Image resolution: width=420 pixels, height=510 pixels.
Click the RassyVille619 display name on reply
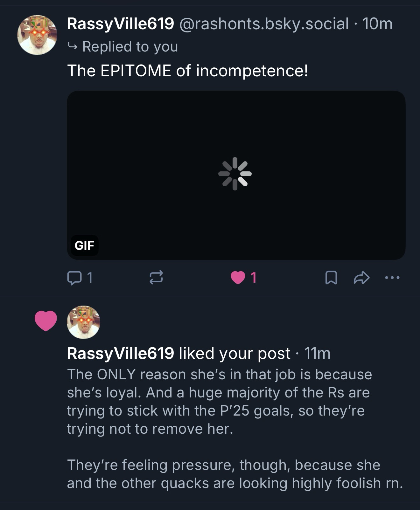pyautogui.click(x=121, y=24)
